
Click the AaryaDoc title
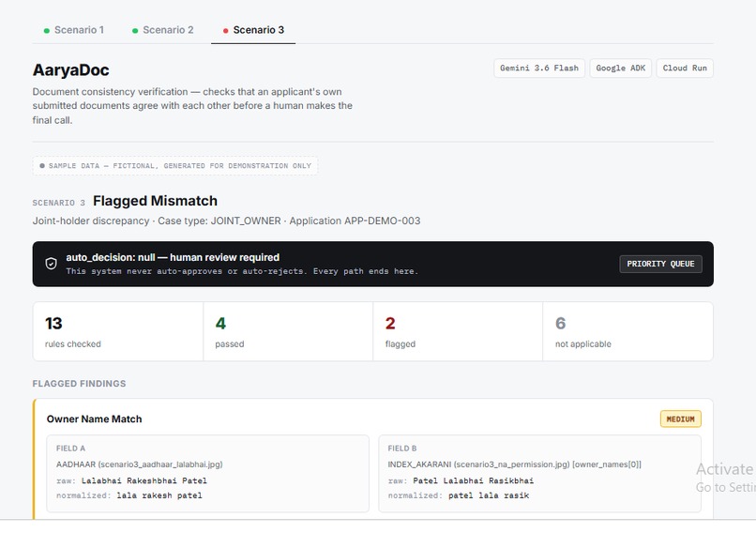click(71, 70)
